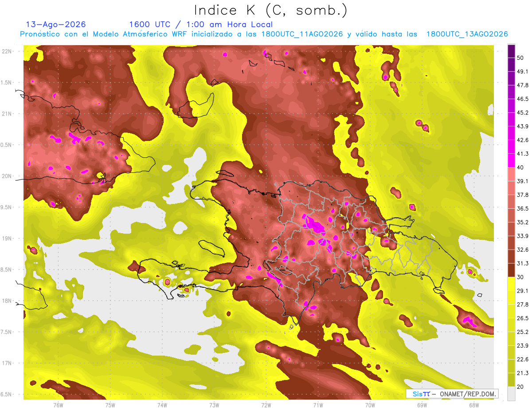Click the colorbar value 32.6
Screen dimensions: 532x411
tap(522, 250)
